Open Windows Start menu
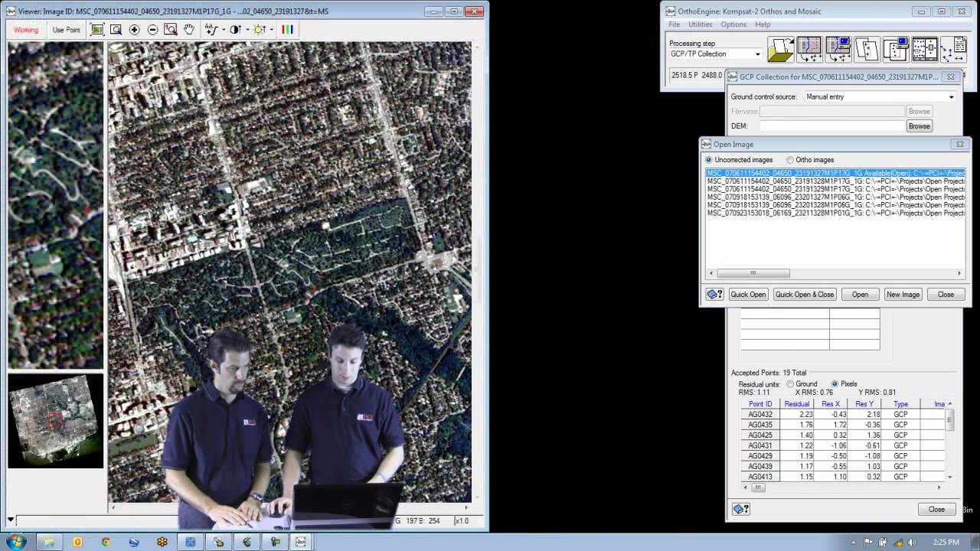The height and width of the screenshot is (551, 980). [15, 542]
